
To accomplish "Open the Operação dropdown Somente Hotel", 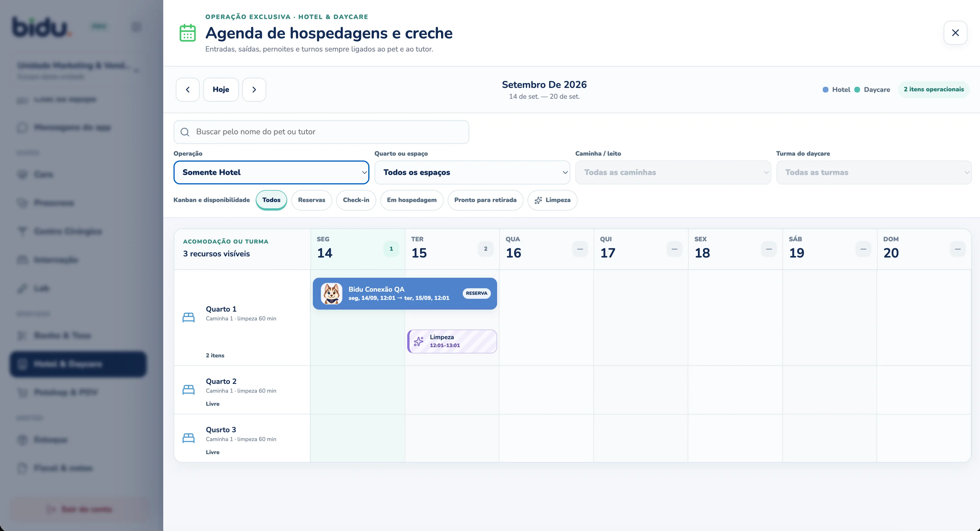I will 271,172.
